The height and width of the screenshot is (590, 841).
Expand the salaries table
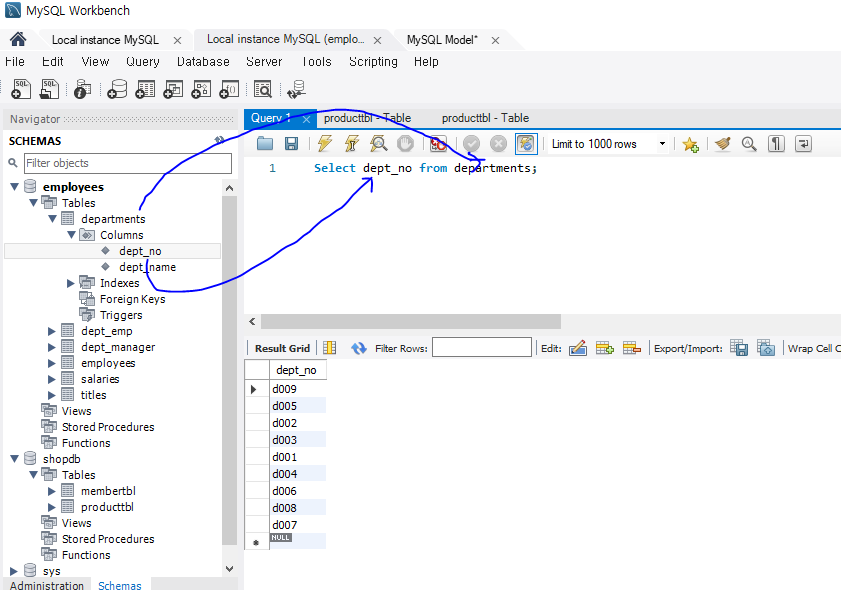[51, 379]
